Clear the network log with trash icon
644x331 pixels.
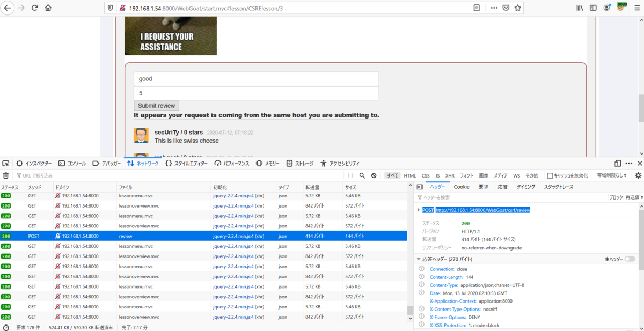(x=6, y=175)
